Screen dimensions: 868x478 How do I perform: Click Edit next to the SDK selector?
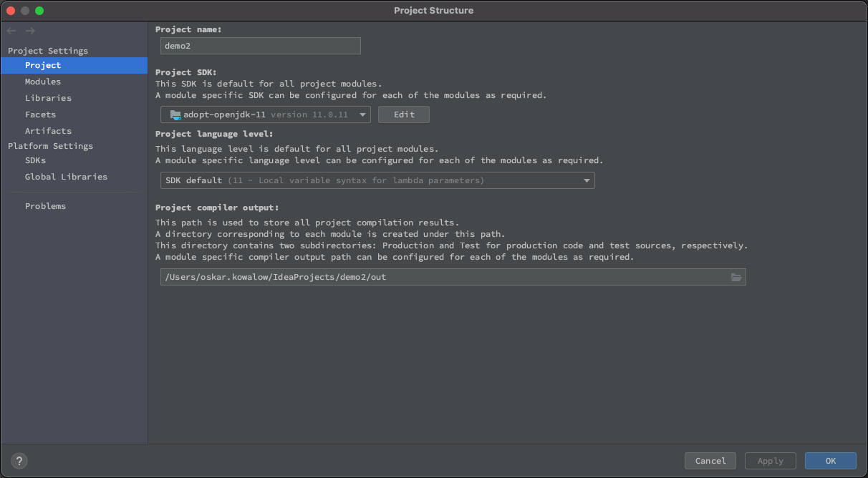403,114
